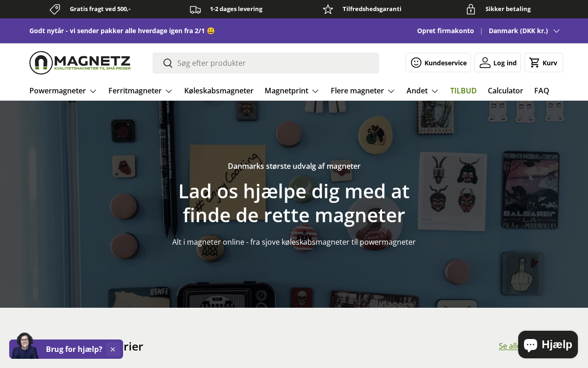Expand the Powermagneter menu
This screenshot has width=588, height=368.
point(63,91)
